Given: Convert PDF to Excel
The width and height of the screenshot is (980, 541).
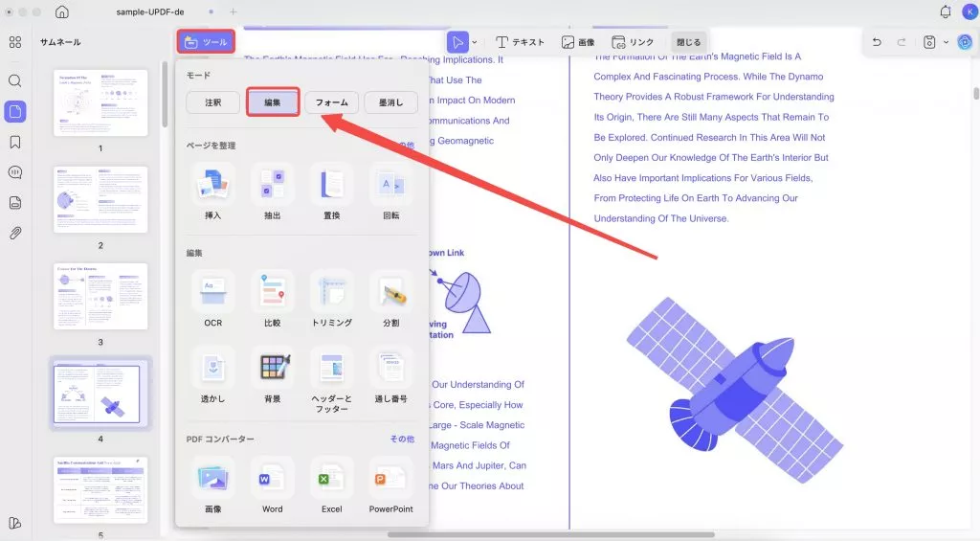Looking at the screenshot, I should [331, 485].
